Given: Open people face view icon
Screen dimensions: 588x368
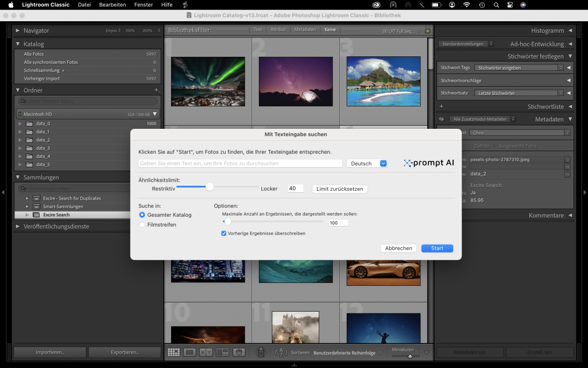Looking at the screenshot, I should (240, 352).
